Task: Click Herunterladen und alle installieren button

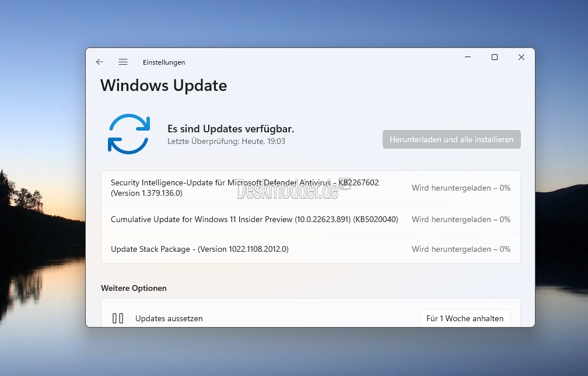Action: coord(452,139)
